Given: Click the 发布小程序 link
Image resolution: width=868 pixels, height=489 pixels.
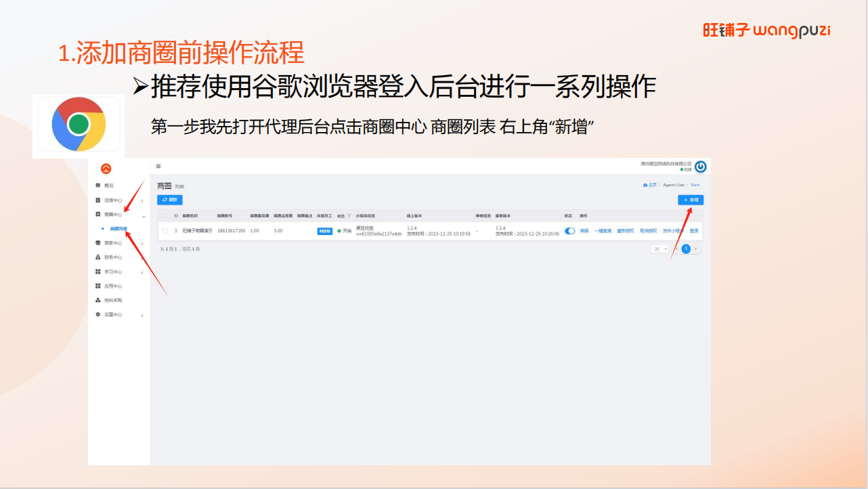Looking at the screenshot, I should pos(673,231).
